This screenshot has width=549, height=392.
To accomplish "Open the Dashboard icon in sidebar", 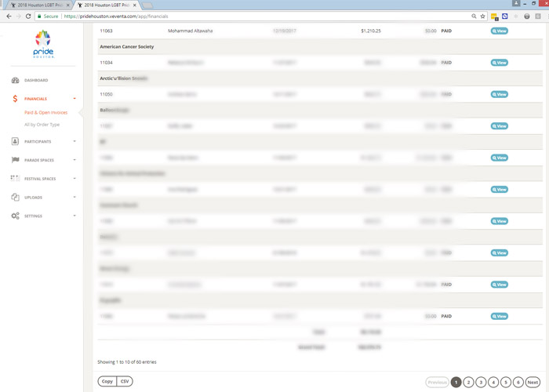I will pyautogui.click(x=15, y=80).
